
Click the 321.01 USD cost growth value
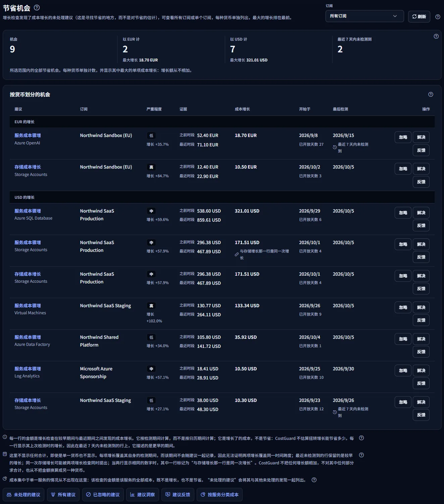(x=247, y=211)
